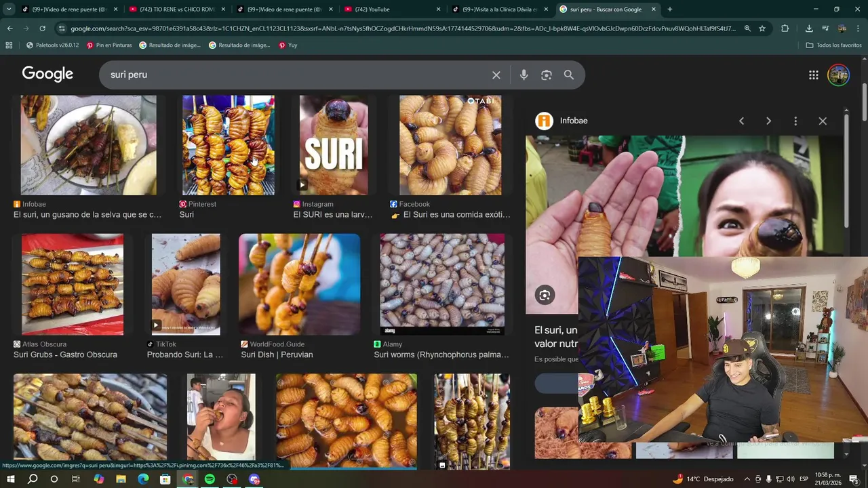
Task: Reload the current page
Action: (x=42, y=28)
